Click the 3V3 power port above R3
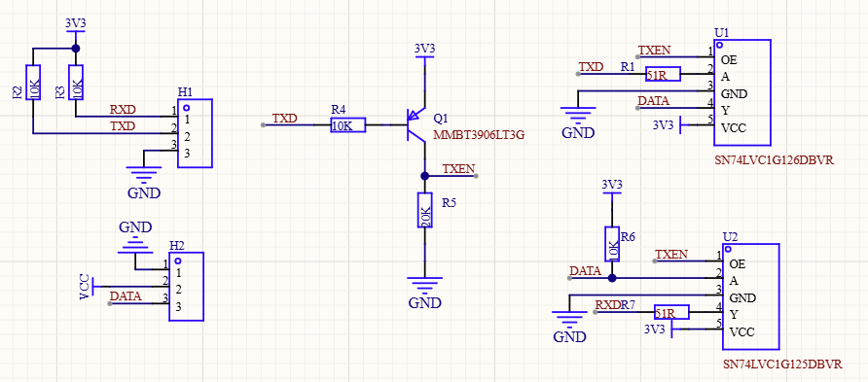 point(76,29)
